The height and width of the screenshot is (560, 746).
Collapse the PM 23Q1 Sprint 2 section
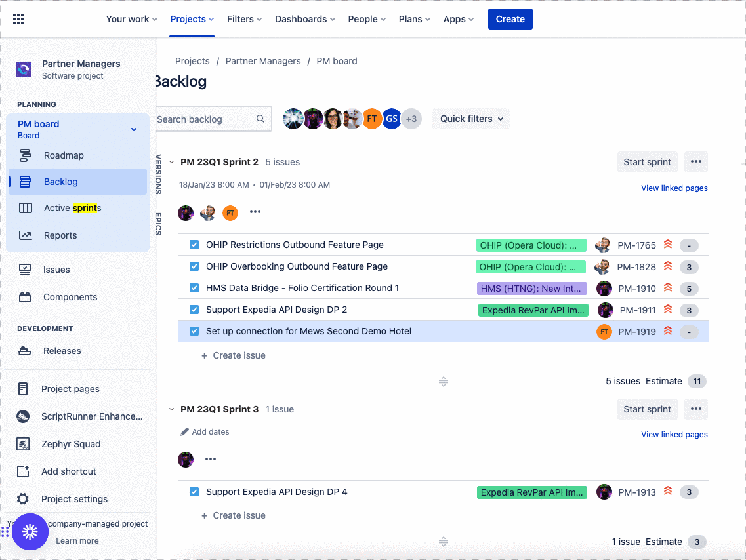click(172, 162)
